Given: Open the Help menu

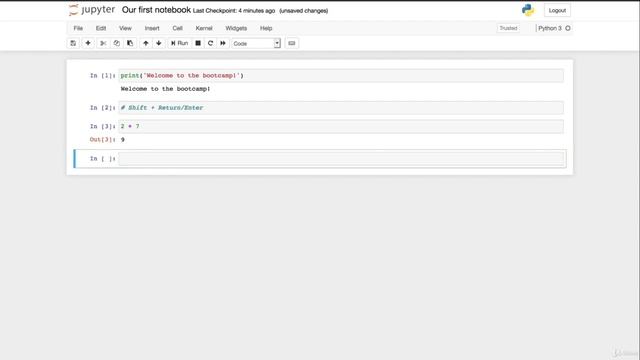Looking at the screenshot, I should coord(266,28).
